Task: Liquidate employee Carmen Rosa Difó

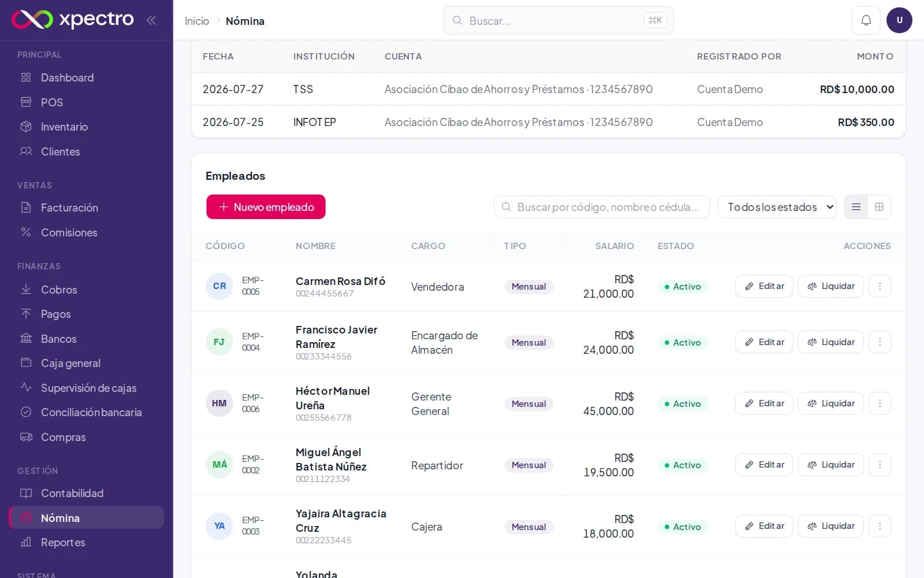Action: pos(830,286)
